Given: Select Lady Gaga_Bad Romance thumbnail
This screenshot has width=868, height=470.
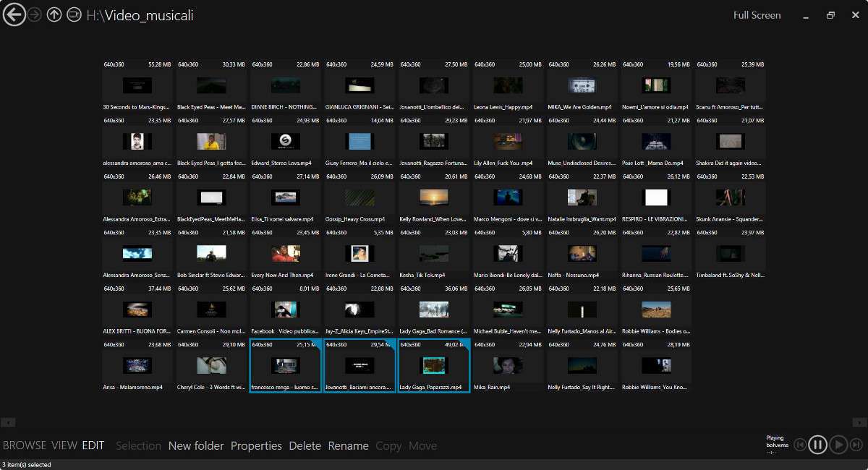Looking at the screenshot, I should click(434, 309).
